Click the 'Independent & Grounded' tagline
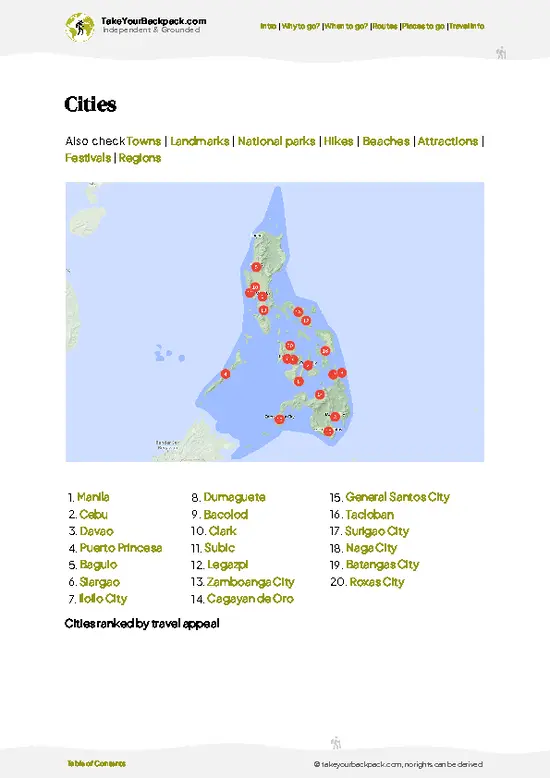Image resolution: width=550 pixels, height=778 pixels. pyautogui.click(x=151, y=30)
